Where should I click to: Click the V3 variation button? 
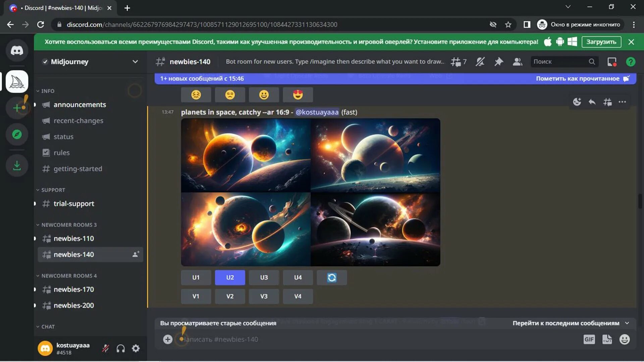coord(264,296)
